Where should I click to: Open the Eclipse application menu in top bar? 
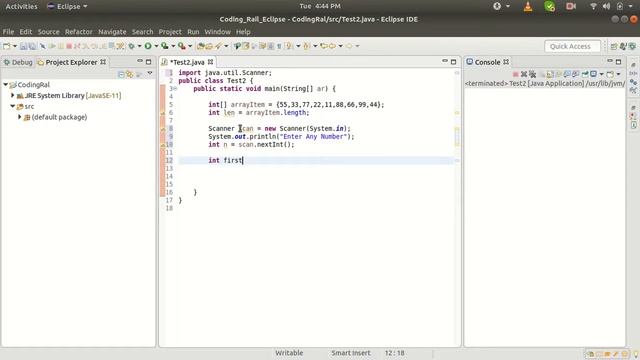[67, 6]
